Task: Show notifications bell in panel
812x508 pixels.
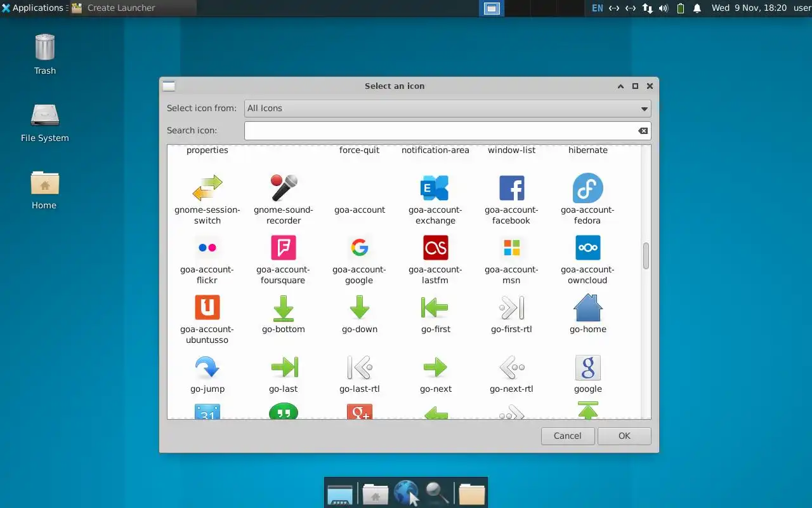Action: (697, 8)
